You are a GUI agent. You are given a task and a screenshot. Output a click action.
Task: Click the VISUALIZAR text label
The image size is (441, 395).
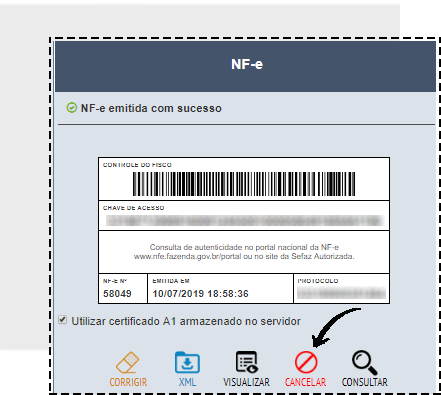pos(246,382)
